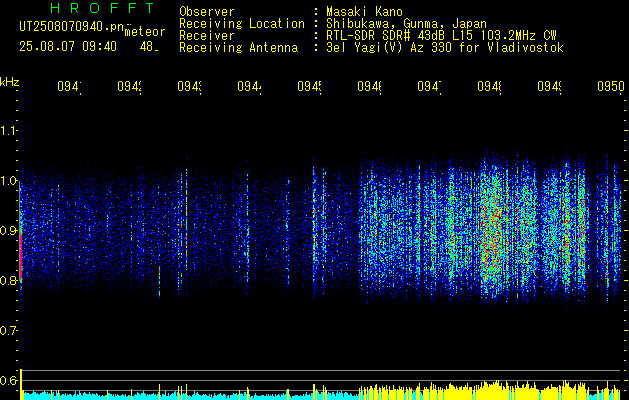
Task: Click the 0948 time axis marker
Action: coord(489,86)
